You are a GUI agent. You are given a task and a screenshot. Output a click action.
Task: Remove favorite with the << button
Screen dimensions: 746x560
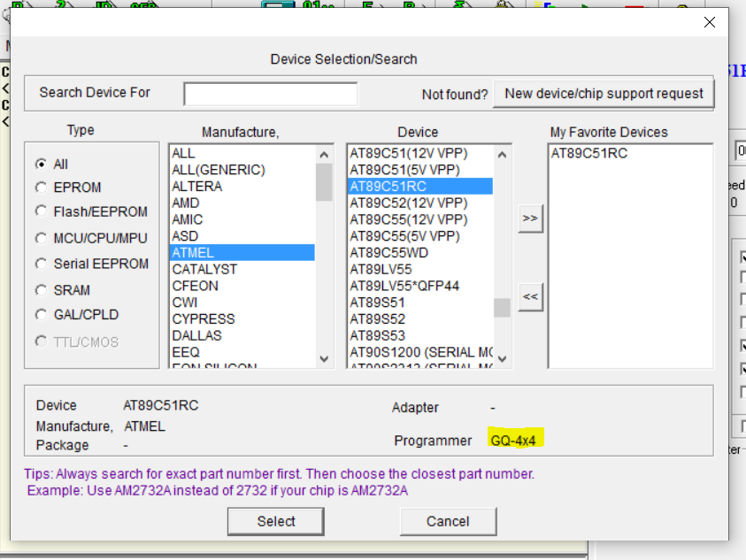[x=530, y=297]
